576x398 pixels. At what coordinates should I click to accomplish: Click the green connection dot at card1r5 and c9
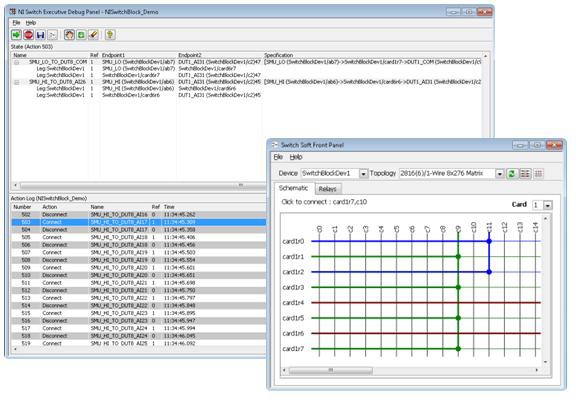[x=458, y=318]
